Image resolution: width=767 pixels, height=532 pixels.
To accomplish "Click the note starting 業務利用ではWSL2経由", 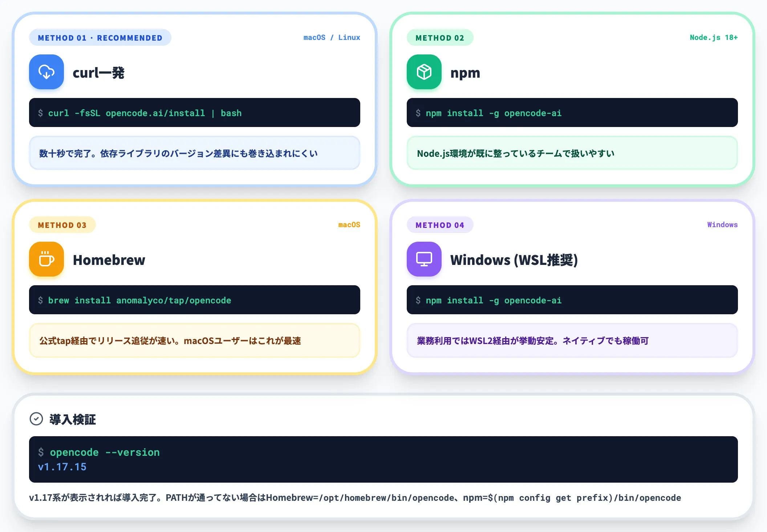I will [572, 340].
